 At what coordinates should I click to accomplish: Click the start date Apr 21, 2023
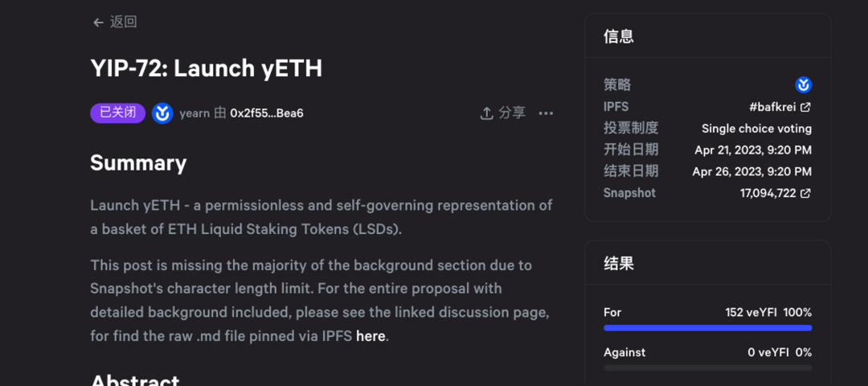752,150
